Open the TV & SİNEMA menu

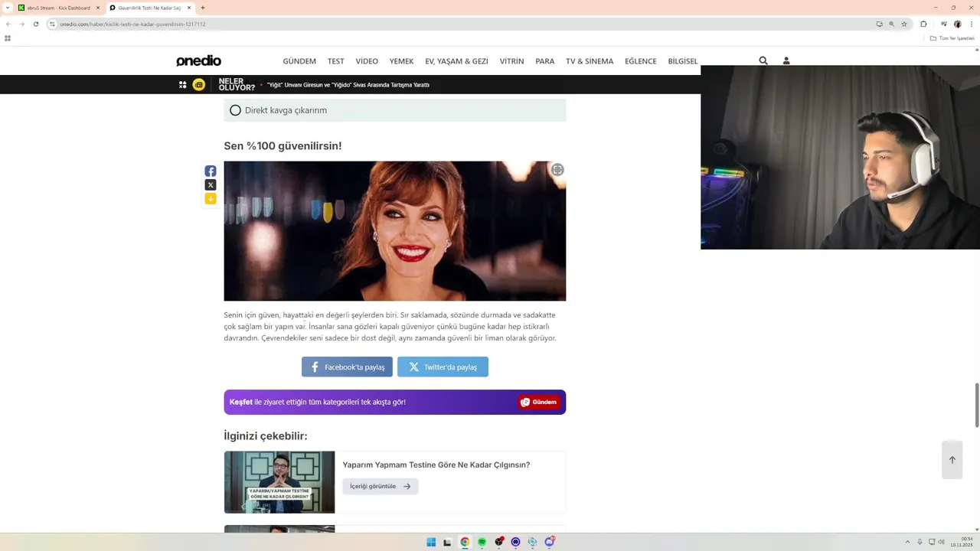(590, 61)
